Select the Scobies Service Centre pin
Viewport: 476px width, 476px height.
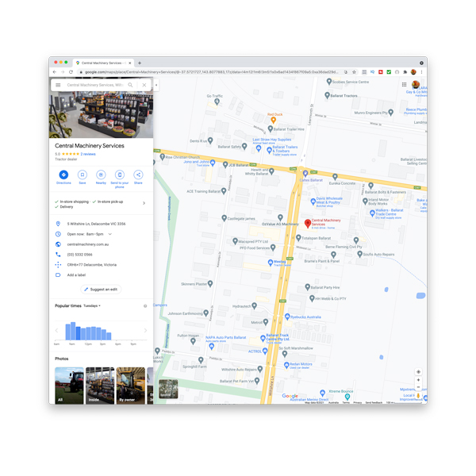point(328,82)
